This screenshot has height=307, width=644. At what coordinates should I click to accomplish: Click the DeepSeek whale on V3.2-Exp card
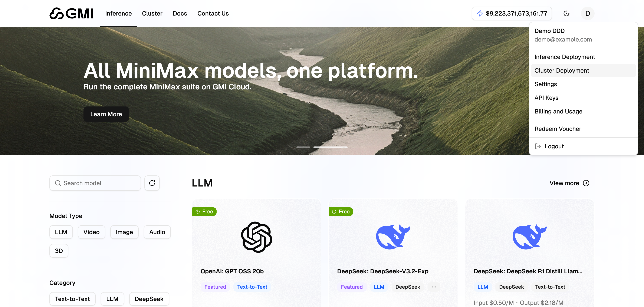[393, 237]
